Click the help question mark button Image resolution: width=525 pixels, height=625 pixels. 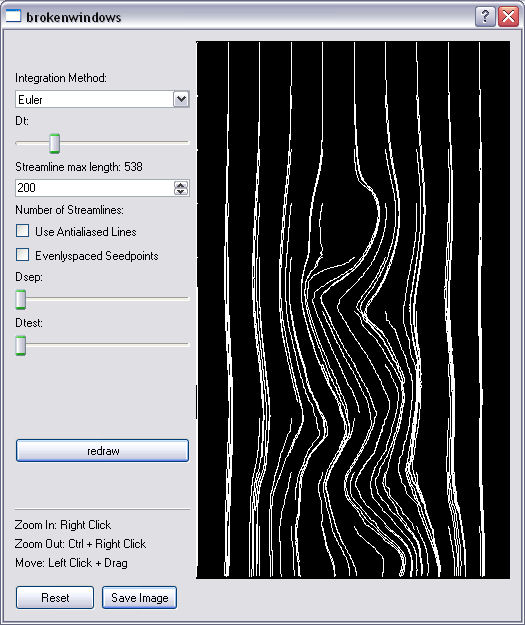point(485,17)
